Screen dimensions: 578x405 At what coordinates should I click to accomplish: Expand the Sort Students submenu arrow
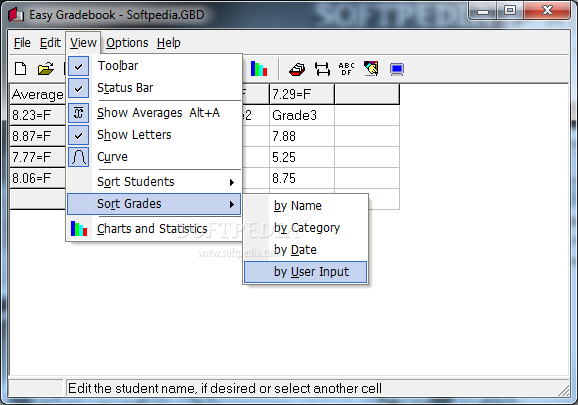pyautogui.click(x=231, y=182)
